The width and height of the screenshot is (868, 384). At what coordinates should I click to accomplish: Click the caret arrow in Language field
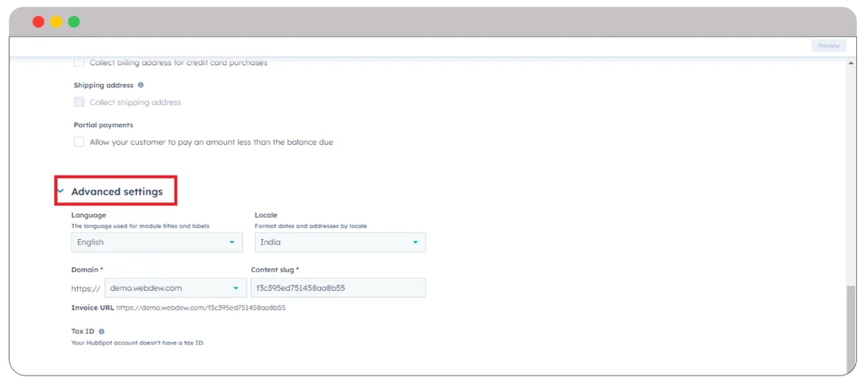231,242
